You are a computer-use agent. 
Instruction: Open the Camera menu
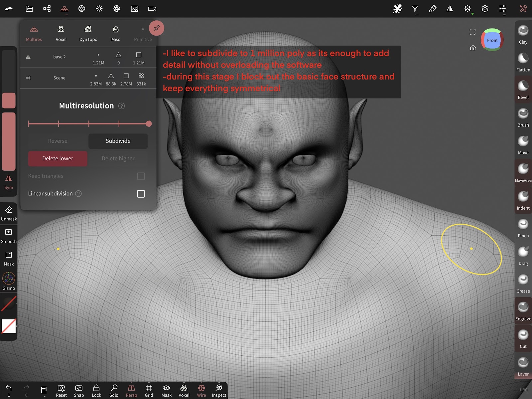pyautogui.click(x=152, y=9)
